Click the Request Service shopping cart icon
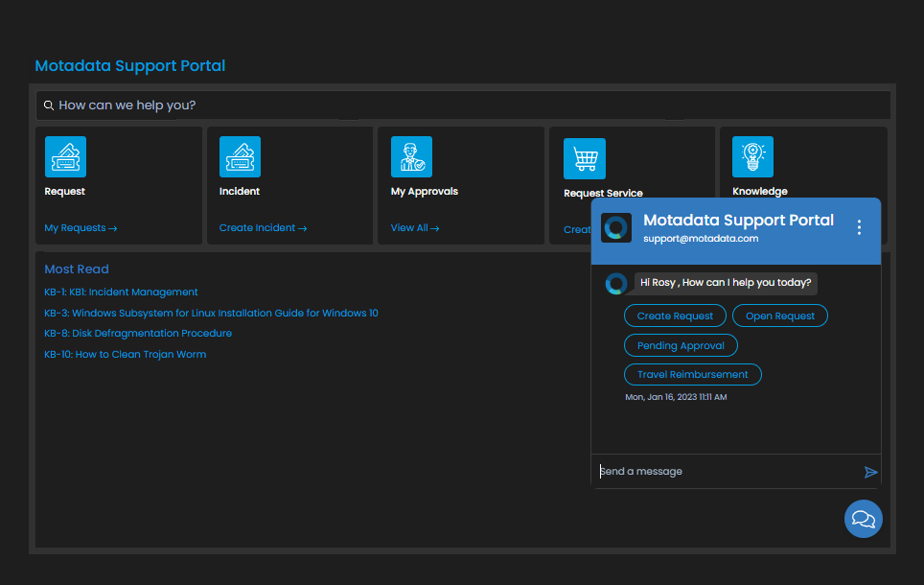Image resolution: width=924 pixels, height=585 pixels. coord(585,158)
